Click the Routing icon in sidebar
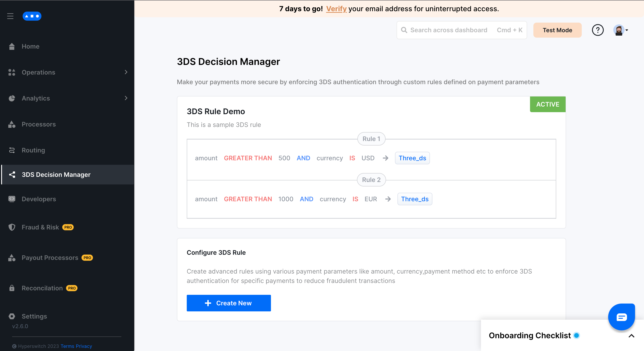Viewport: 644px width, 351px height. [x=12, y=150]
